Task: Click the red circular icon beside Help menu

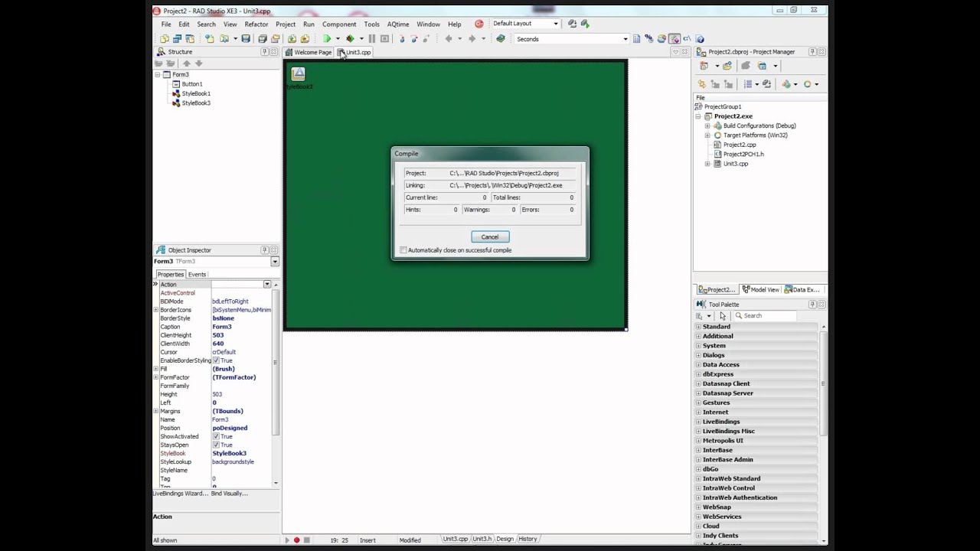Action: (x=479, y=24)
